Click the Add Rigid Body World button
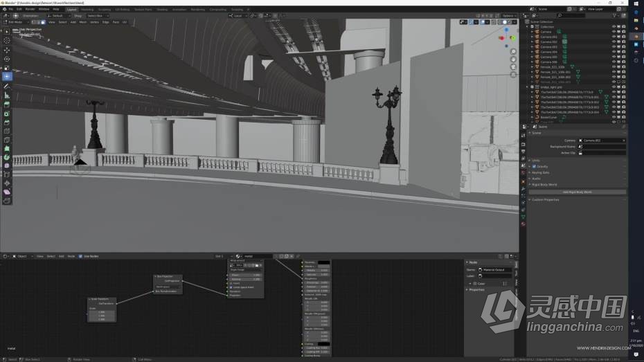Image resolution: width=644 pixels, height=362 pixels. pos(578,192)
